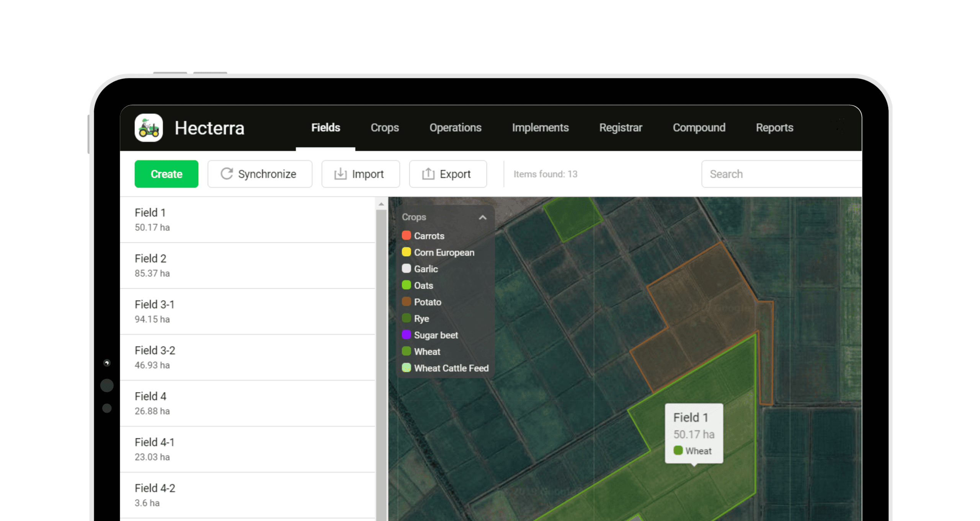Open the Implements tab

[540, 128]
